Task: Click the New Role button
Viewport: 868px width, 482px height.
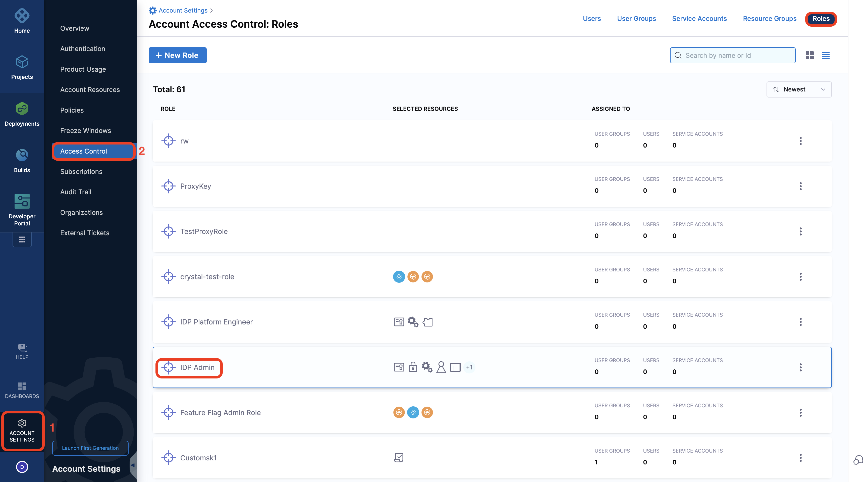Action: pos(177,55)
